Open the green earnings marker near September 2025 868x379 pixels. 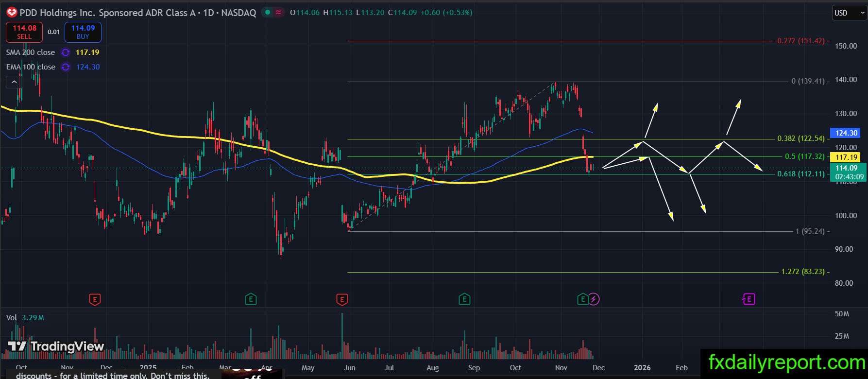(x=464, y=299)
